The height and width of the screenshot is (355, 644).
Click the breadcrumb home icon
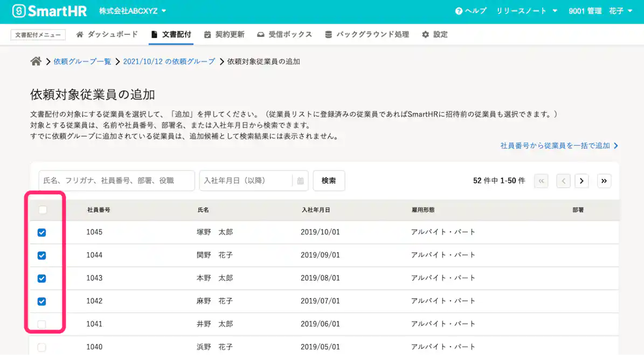pyautogui.click(x=36, y=61)
